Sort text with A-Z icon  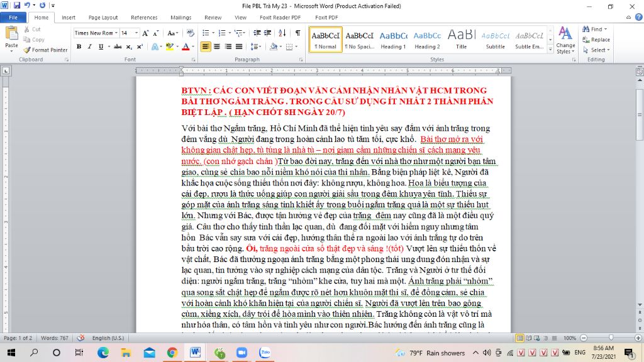[282, 33]
